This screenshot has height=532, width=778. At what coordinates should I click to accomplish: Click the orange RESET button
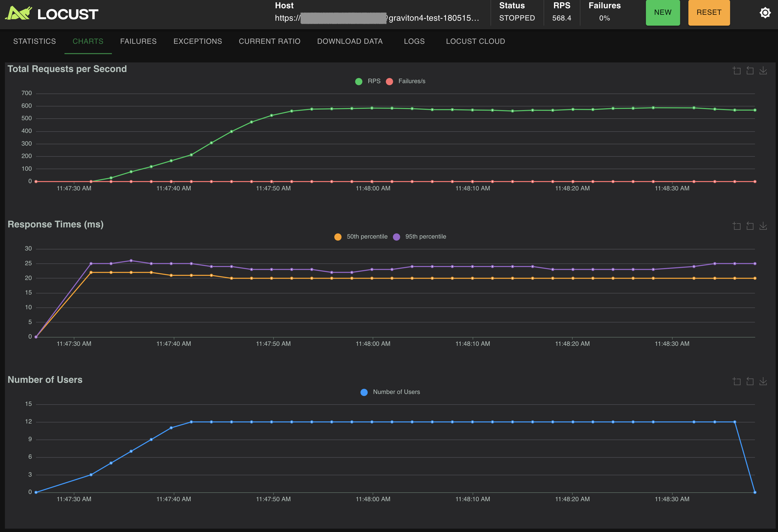(709, 12)
